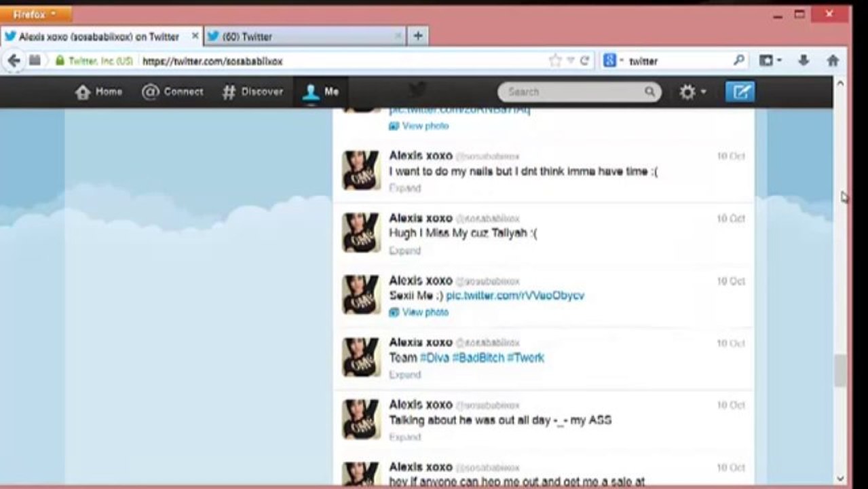The height and width of the screenshot is (489, 868).
Task: Click the URL address field
Action: click(x=343, y=61)
